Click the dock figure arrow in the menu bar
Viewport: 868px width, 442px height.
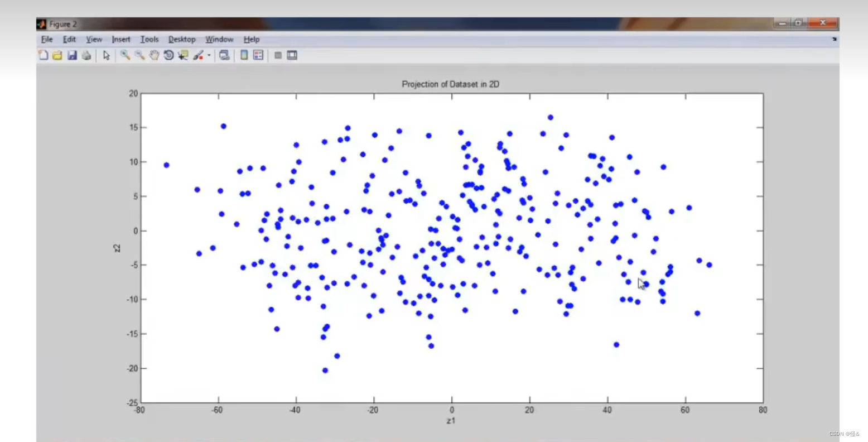pyautogui.click(x=835, y=39)
